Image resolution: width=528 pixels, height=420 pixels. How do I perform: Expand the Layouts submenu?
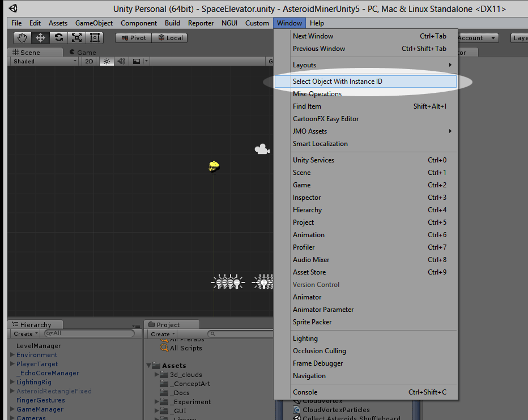pyautogui.click(x=366, y=65)
